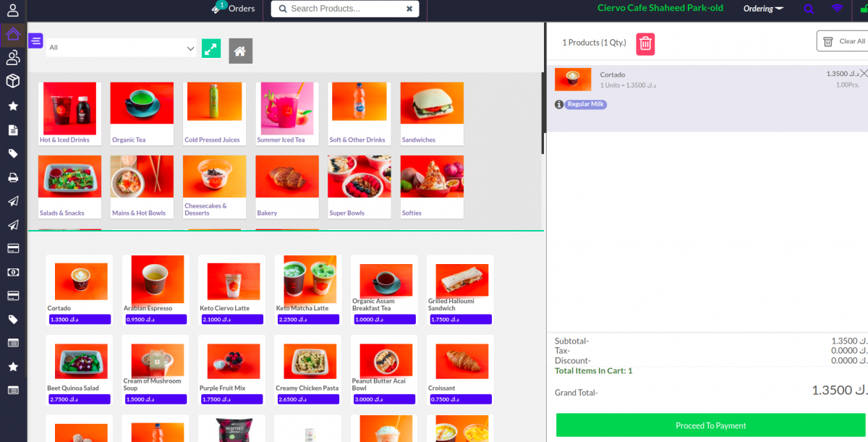Open Super Bowls category
Screen dimensions: 868x442
coord(359,187)
